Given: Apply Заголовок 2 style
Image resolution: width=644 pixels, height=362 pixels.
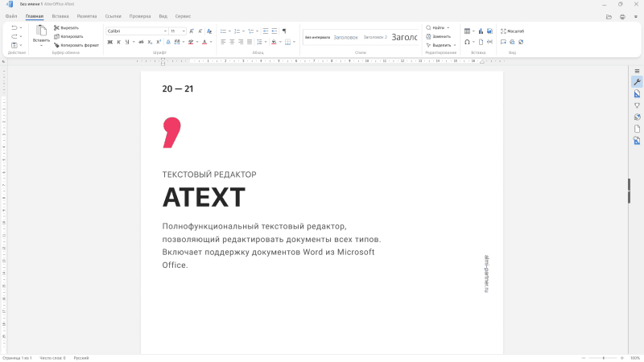Looking at the screenshot, I should 375,37.
